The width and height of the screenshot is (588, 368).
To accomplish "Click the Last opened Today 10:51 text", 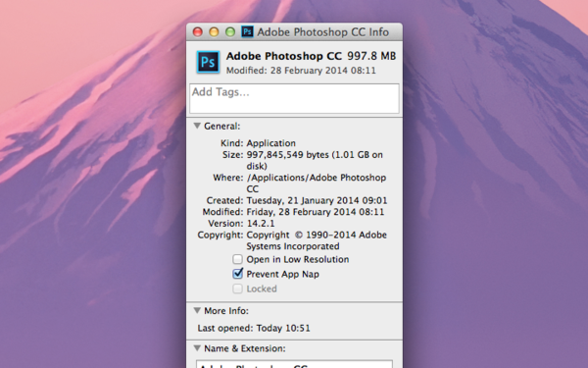I will click(x=254, y=328).
